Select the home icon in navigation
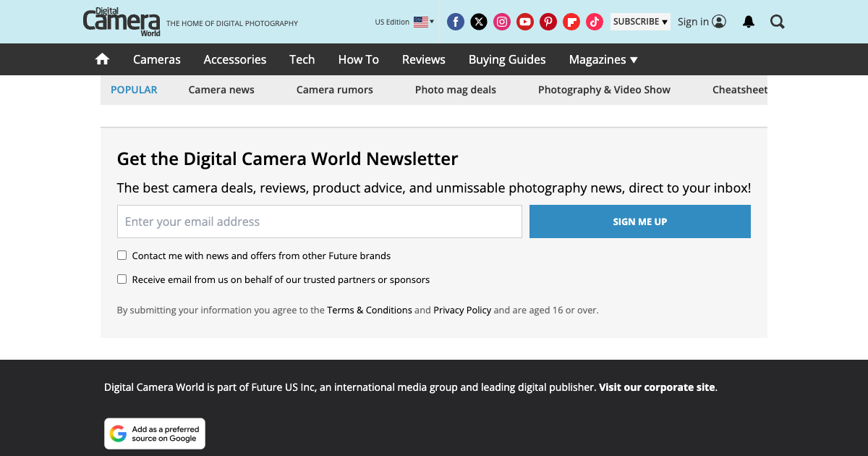The height and width of the screenshot is (456, 868). [102, 59]
